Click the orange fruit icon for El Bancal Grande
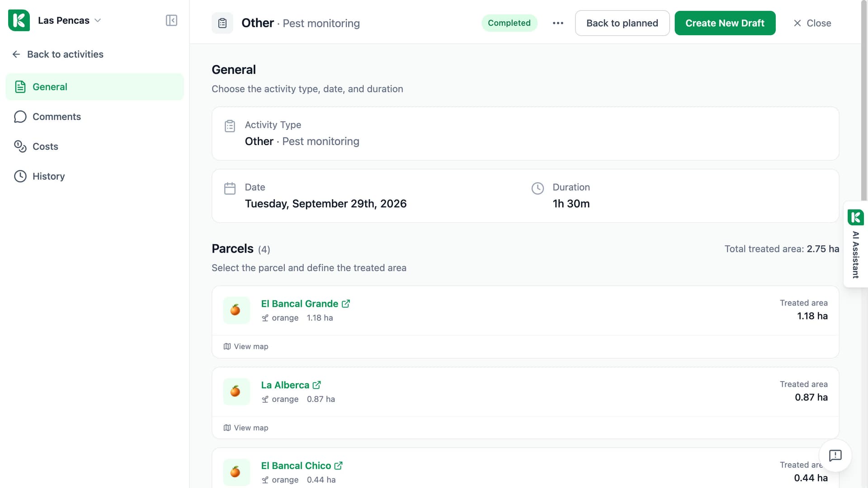The width and height of the screenshot is (868, 488). [236, 310]
